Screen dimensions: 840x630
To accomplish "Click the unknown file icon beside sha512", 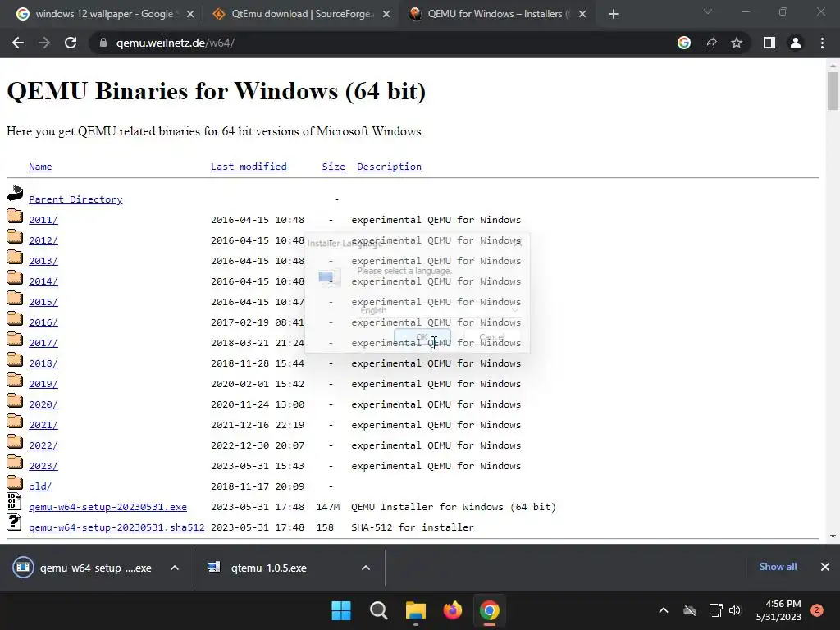I will coord(14,522).
